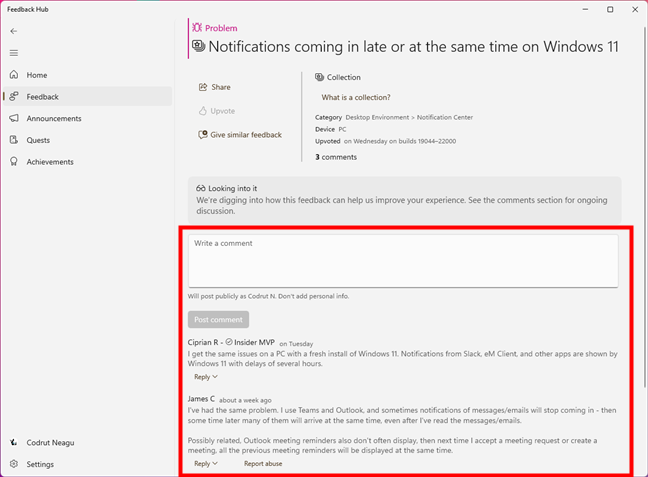The image size is (648, 477).
Task: Open 'What is a collection?' link
Action: tap(356, 98)
